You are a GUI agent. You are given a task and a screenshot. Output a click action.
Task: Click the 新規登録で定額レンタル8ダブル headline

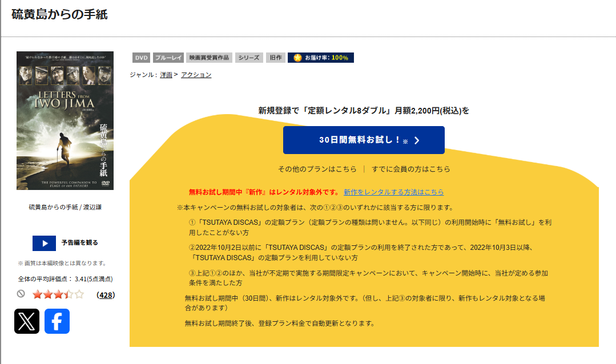pyautogui.click(x=364, y=111)
